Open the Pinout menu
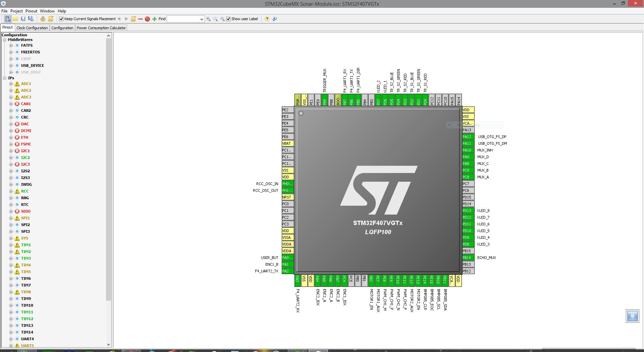 click(31, 11)
